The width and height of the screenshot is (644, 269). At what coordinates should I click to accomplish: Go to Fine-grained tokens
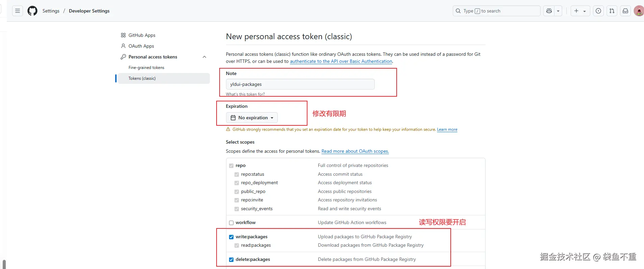click(x=146, y=68)
